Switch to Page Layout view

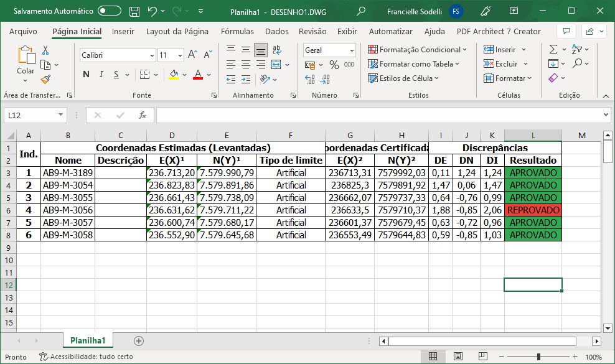point(458,356)
